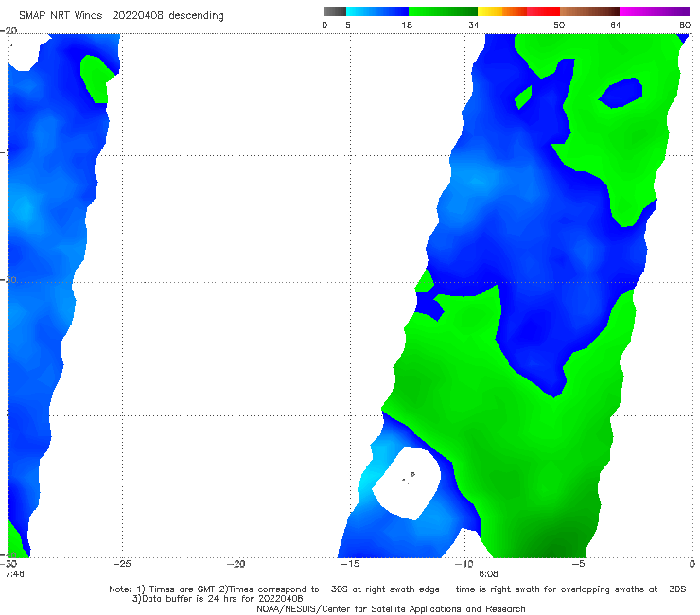
Task: Click the word "descending" in the title
Action: (196, 16)
